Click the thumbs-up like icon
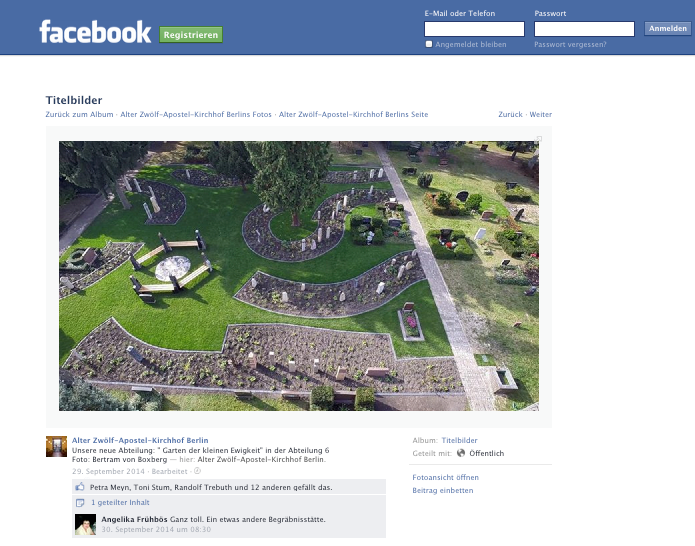This screenshot has width=695, height=546. (x=80, y=487)
